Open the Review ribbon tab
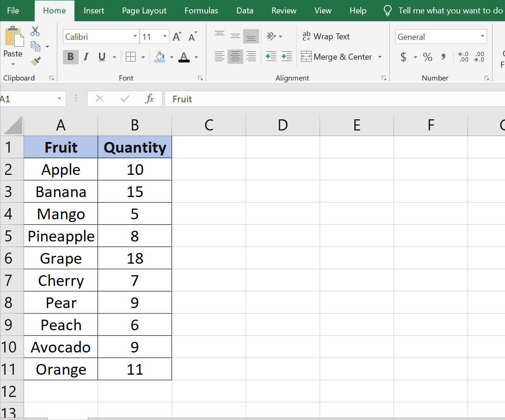The width and height of the screenshot is (505, 420). point(283,10)
